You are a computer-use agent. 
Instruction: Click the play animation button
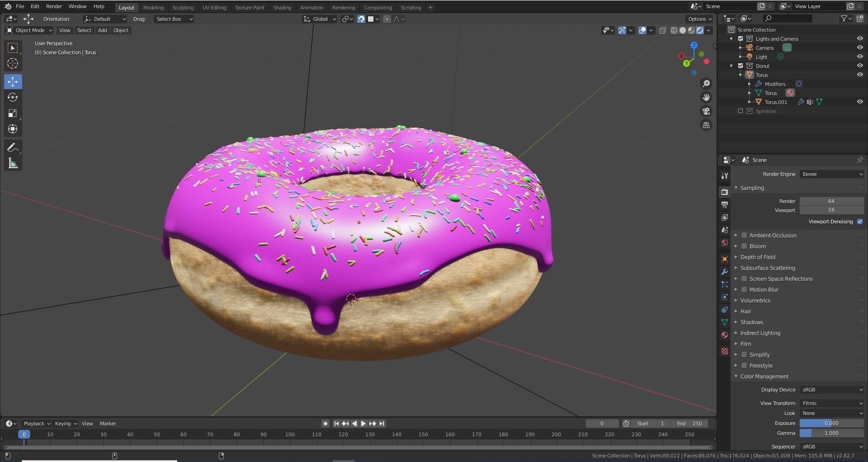tap(363, 424)
